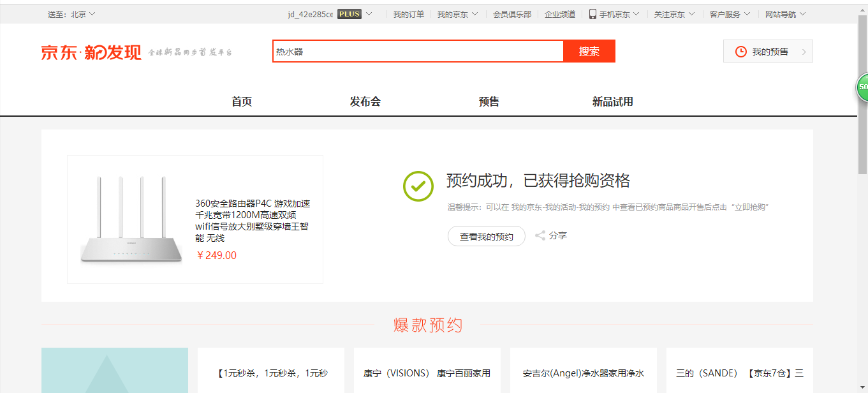The height and width of the screenshot is (393, 868).
Task: Click the green round badge at right edge
Action: click(x=862, y=87)
